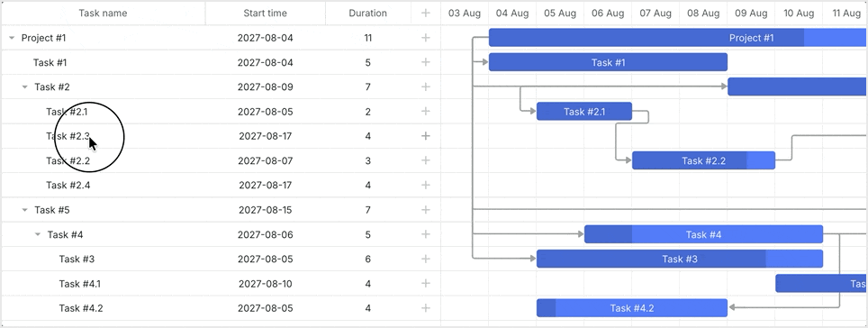Click the Duration column header
This screenshot has width=868, height=328.
(368, 14)
